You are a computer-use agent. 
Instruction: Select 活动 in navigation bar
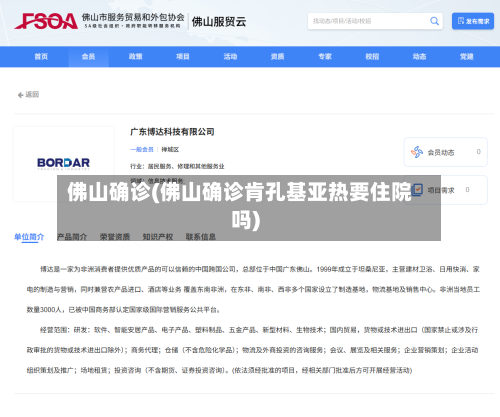tap(230, 57)
